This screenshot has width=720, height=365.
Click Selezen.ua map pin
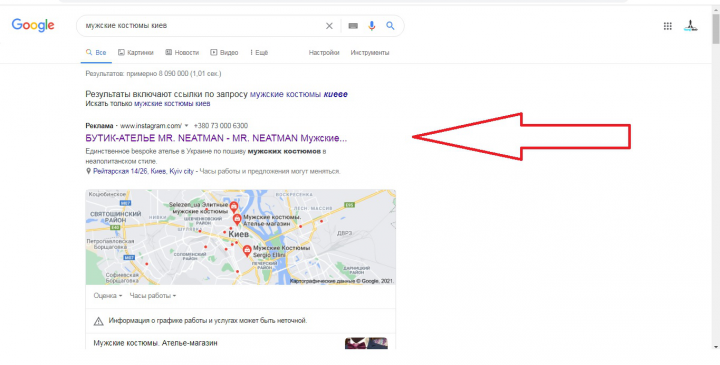(234, 207)
